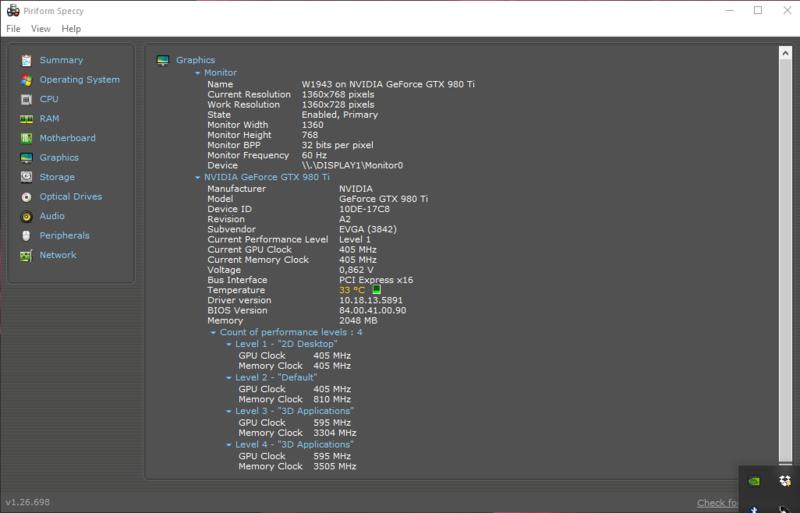Viewport: 800px width, 513px height.
Task: Click the Summary clipboard icon
Action: pos(27,60)
